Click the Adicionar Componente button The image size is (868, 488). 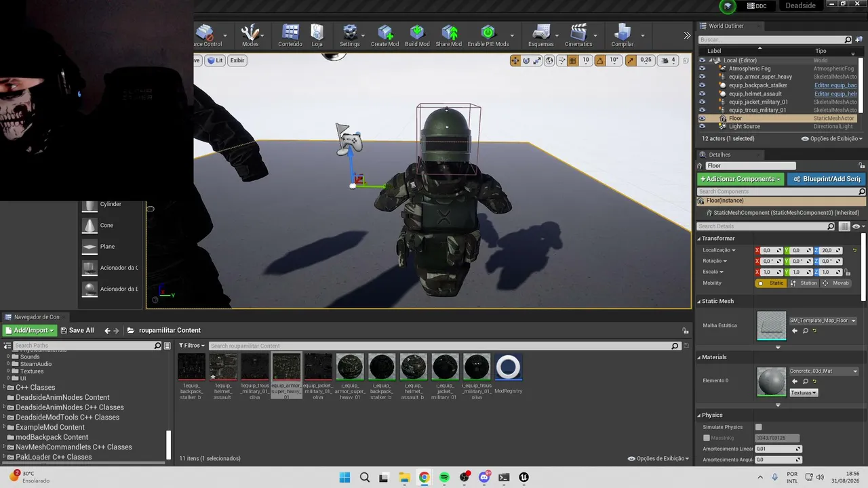741,179
